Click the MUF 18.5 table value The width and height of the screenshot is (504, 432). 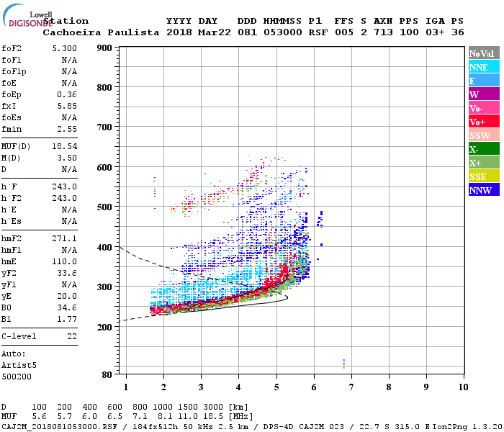[213, 417]
